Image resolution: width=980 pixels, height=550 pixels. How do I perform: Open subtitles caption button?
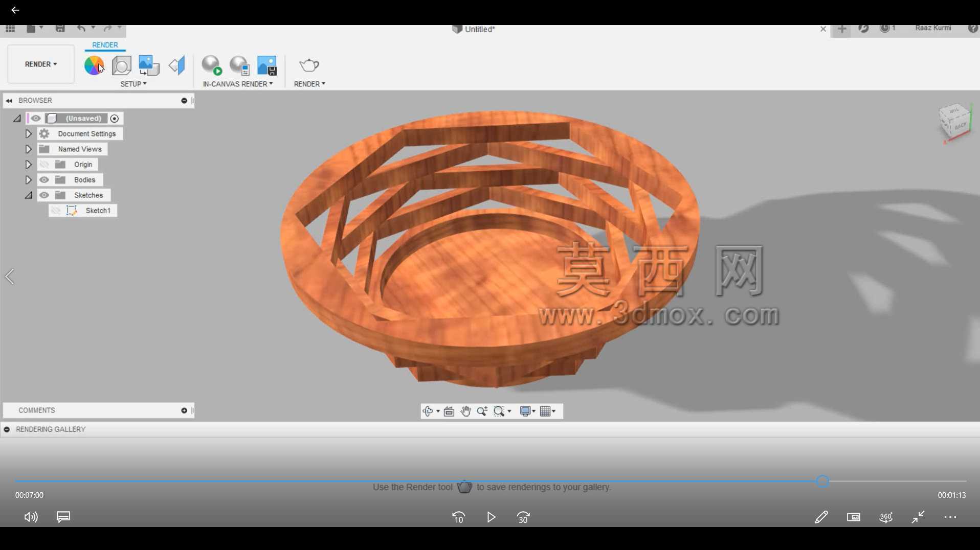click(63, 517)
